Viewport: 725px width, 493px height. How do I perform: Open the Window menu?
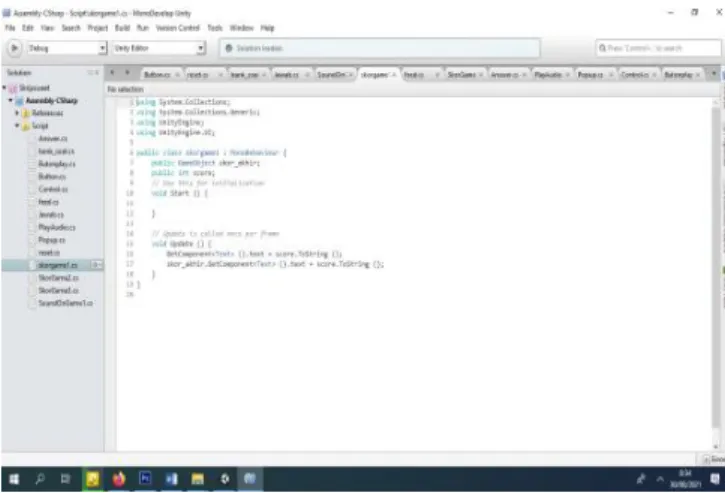[x=241, y=28]
